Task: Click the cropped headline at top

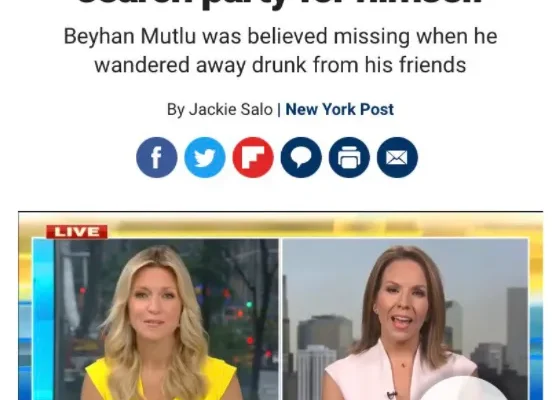Action: click(278, 6)
